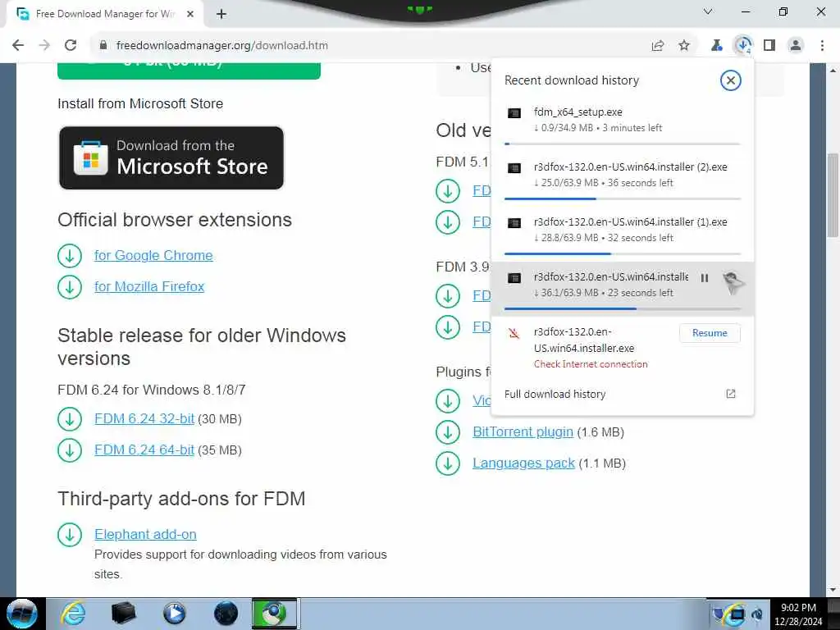This screenshot has width=840, height=630.
Task: Click download arrow icon beside for Mozilla Firefox
Action: pyautogui.click(x=70, y=287)
